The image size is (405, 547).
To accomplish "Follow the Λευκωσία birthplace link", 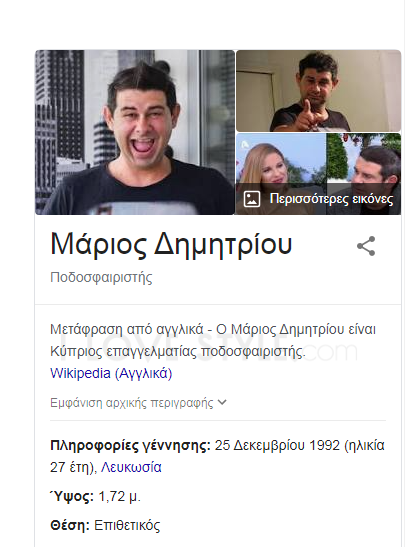I will tap(131, 467).
